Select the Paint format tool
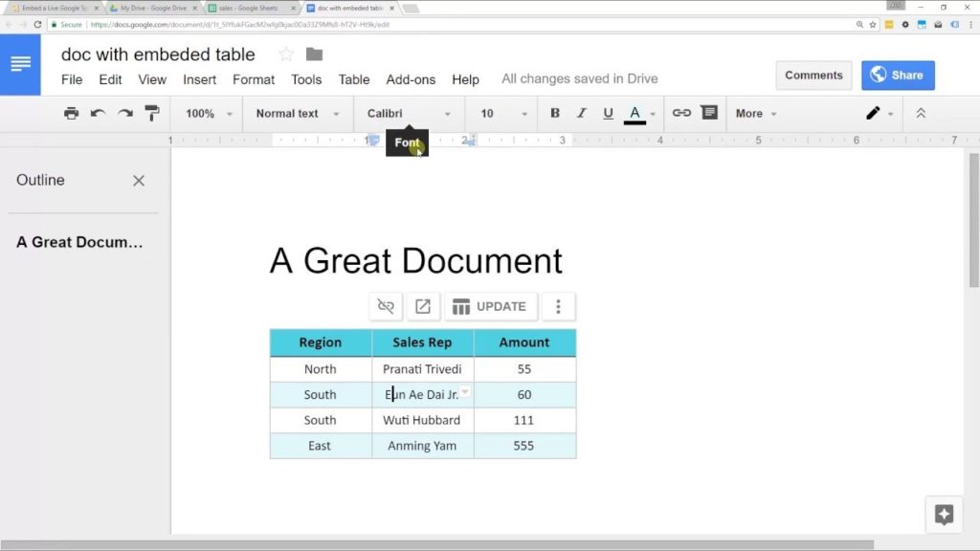Viewport: 980px width, 551px height. (x=150, y=113)
